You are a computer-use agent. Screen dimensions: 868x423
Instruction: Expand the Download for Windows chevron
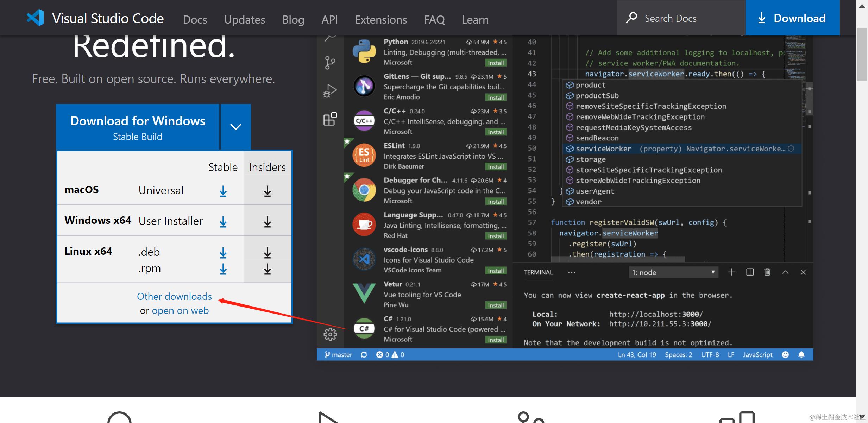coord(235,127)
